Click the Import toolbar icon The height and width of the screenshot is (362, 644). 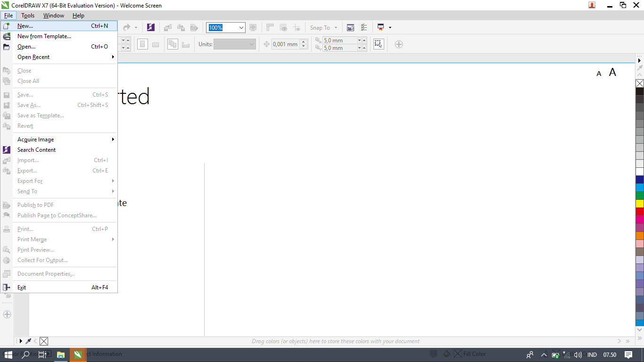point(168,27)
